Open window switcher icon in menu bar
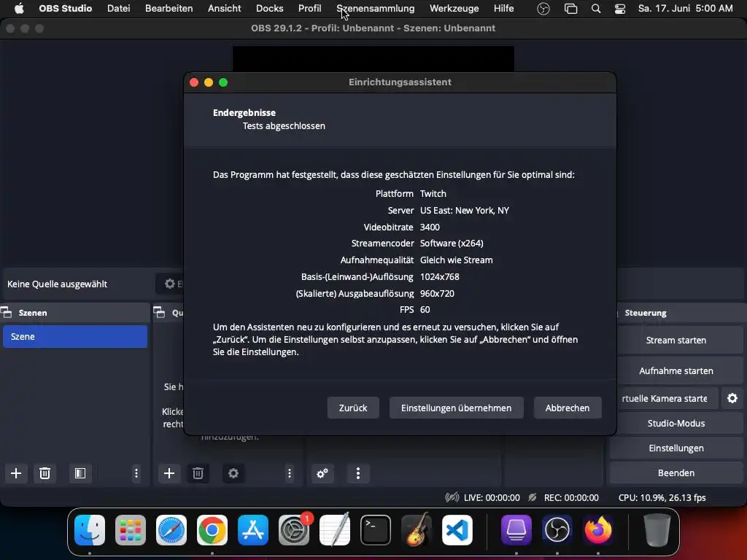This screenshot has height=560, width=747. pos(570,9)
